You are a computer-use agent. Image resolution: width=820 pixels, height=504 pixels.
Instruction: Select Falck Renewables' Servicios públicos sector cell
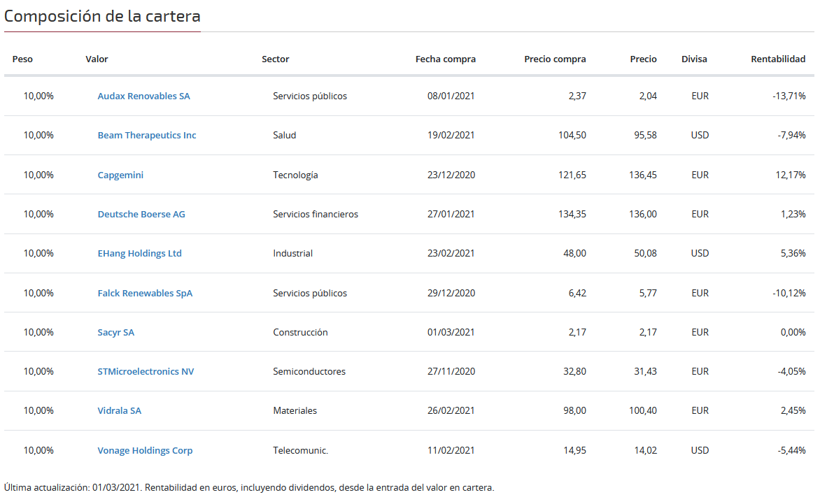(309, 293)
